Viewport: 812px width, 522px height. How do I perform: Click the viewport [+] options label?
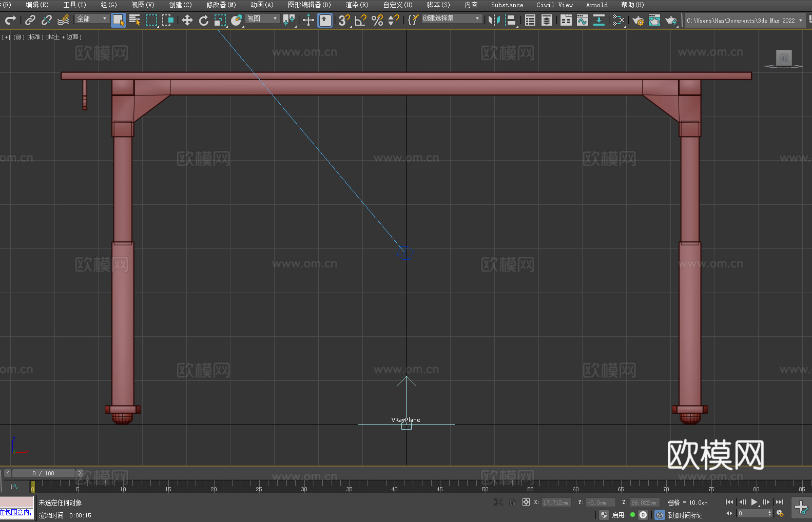[6, 37]
